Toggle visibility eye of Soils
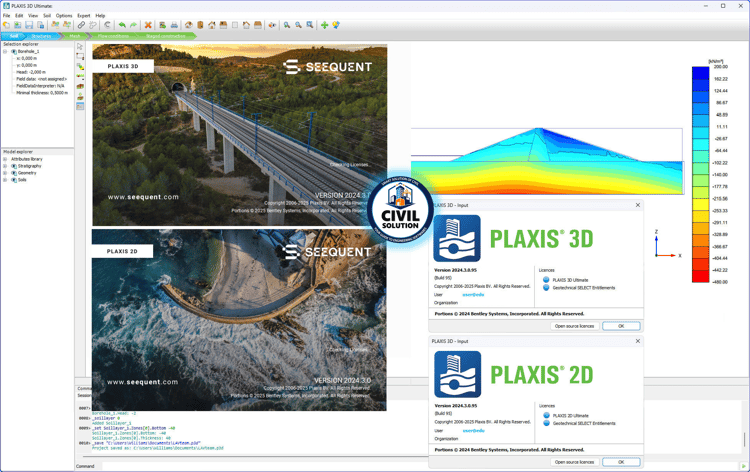 (14, 180)
